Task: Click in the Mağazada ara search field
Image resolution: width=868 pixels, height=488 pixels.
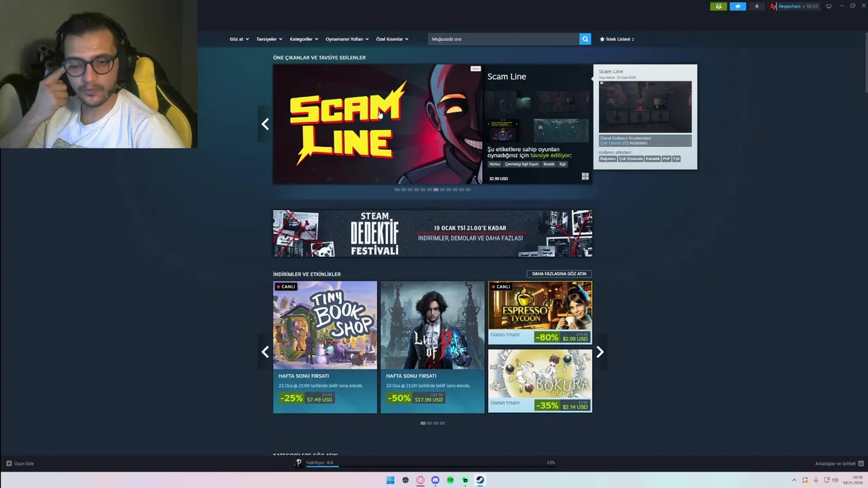Action: (504, 39)
